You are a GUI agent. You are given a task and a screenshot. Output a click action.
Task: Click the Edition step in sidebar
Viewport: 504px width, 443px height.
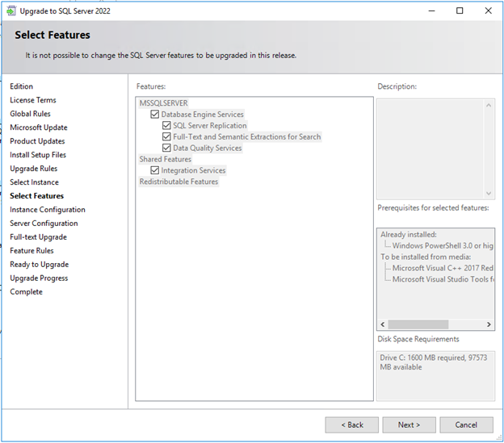[21, 86]
